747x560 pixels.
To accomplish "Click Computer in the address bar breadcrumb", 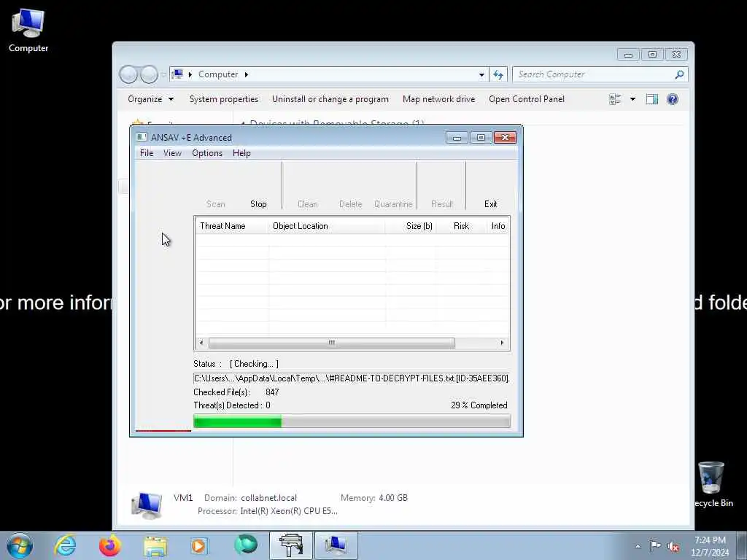I will click(218, 74).
